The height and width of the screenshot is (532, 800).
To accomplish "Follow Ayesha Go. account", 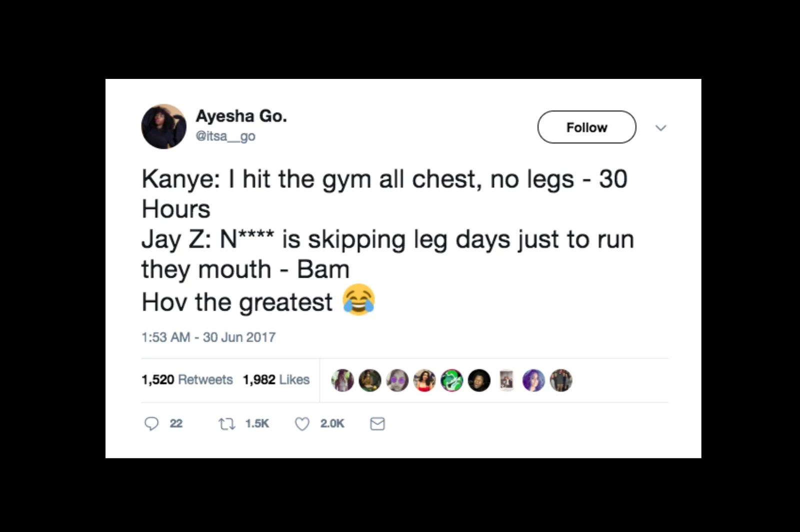I will [x=587, y=127].
